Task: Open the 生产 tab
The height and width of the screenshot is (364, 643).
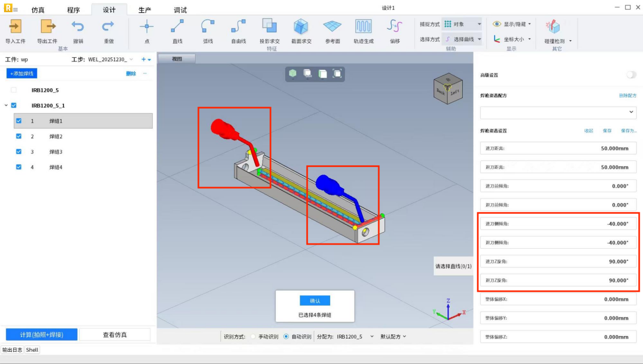Action: (x=145, y=10)
